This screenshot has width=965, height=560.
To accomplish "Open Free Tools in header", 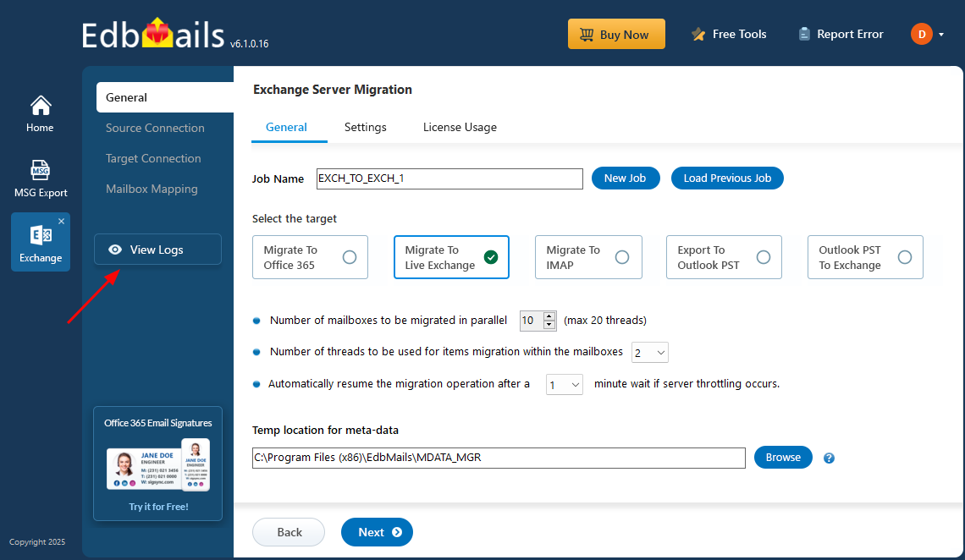I will [x=730, y=35].
